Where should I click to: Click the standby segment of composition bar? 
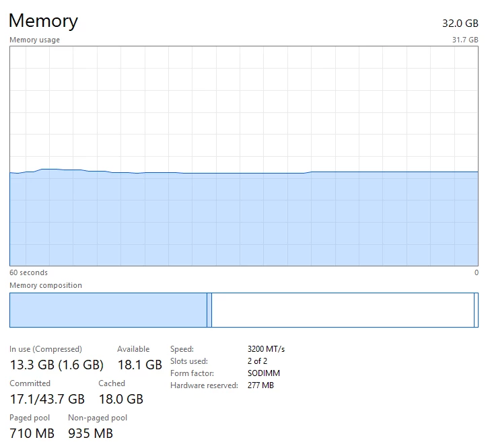[343, 310]
